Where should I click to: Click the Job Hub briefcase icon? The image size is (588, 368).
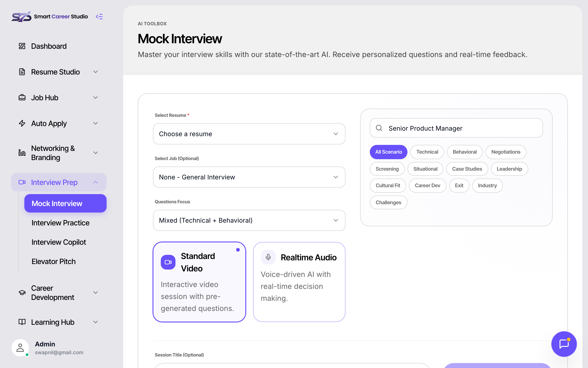(x=22, y=97)
